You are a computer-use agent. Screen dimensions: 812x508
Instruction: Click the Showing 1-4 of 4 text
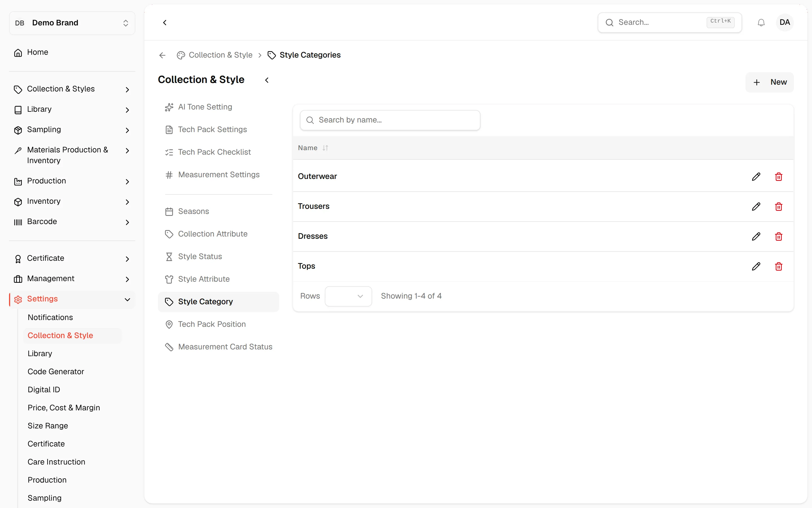(411, 296)
